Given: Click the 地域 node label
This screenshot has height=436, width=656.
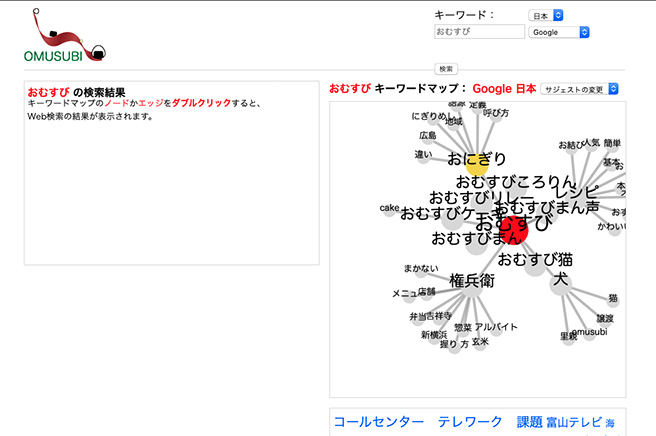Looking at the screenshot, I should click(x=454, y=122).
